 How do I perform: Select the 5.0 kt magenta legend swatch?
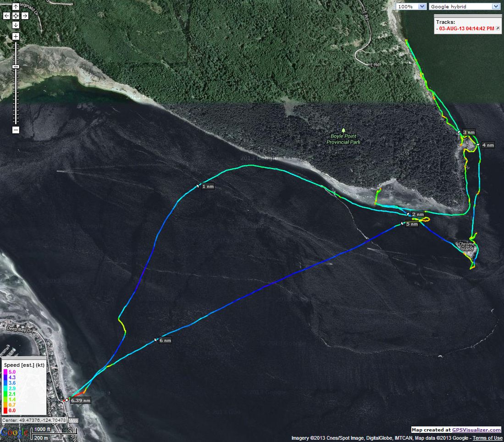coord(5,372)
